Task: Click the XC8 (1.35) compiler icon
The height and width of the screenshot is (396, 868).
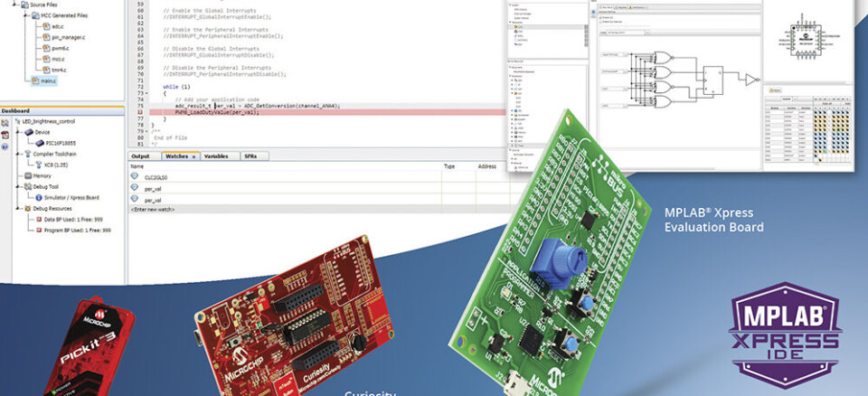Action: pos(39,165)
